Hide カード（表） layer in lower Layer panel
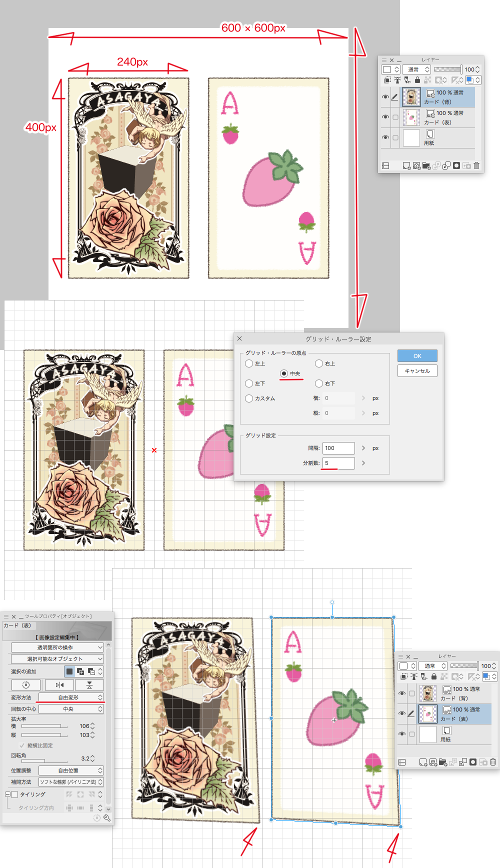Image resolution: width=500 pixels, height=868 pixels. 401,713
